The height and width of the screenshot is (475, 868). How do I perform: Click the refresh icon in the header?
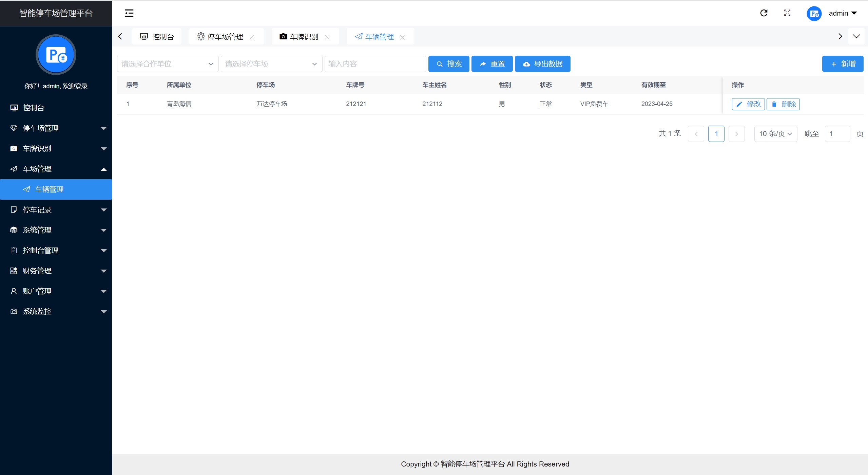764,13
